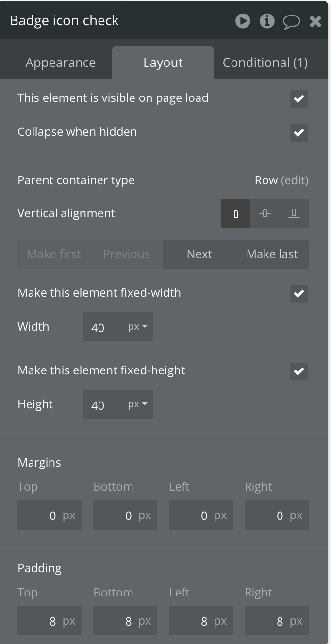Close the Badge icon check panel
The width and height of the screenshot is (331, 644).
315,21
